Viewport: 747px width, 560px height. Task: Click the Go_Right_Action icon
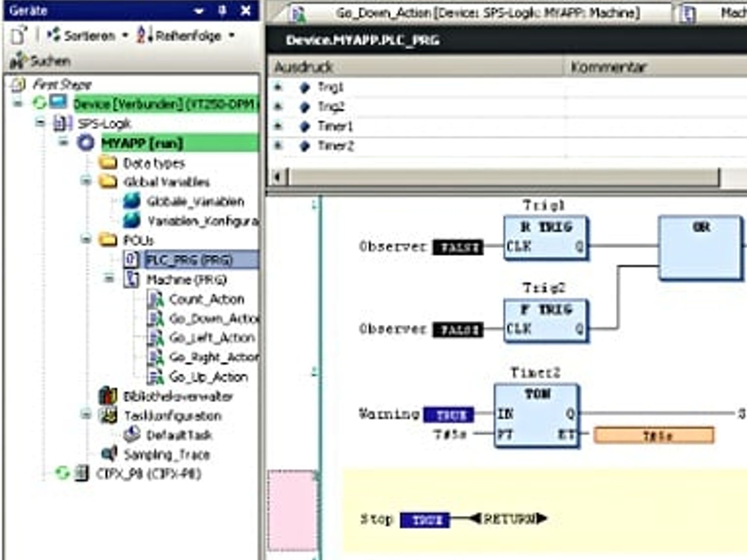155,357
